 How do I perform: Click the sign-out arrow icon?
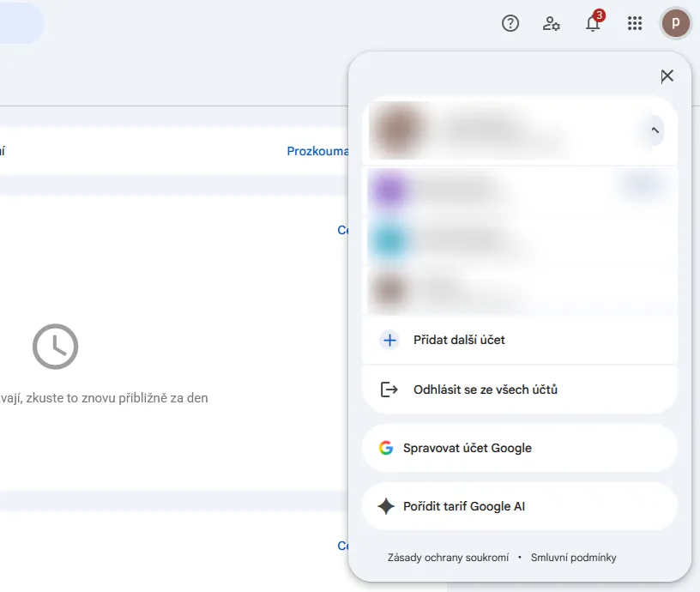(389, 390)
